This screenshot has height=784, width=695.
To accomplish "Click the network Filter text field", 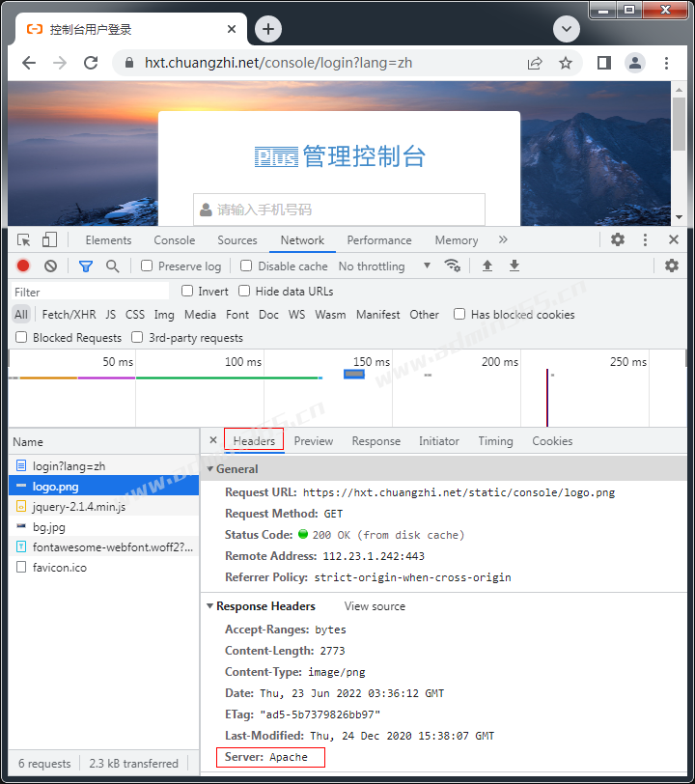I will (x=90, y=292).
